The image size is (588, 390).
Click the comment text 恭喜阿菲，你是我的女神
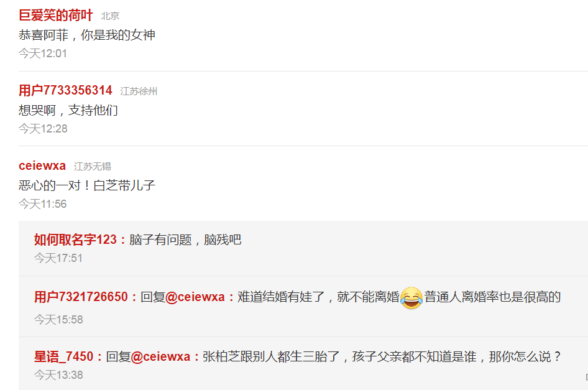(87, 35)
